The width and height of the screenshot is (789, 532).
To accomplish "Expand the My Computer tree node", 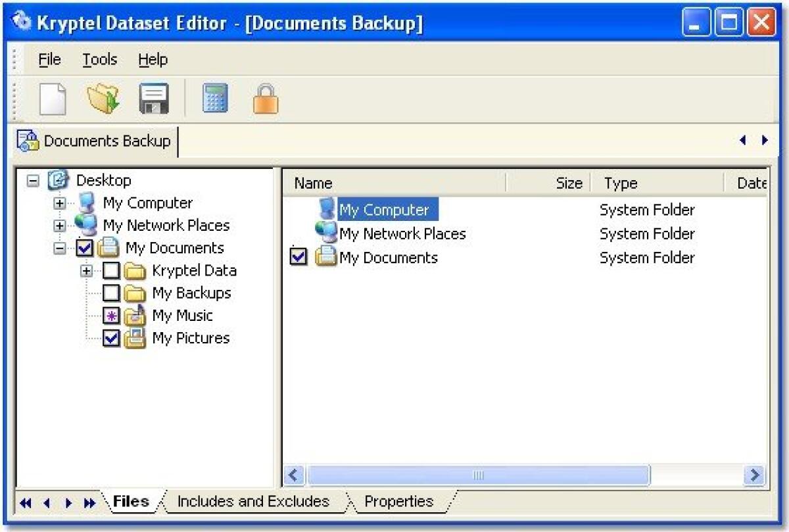I will point(59,203).
